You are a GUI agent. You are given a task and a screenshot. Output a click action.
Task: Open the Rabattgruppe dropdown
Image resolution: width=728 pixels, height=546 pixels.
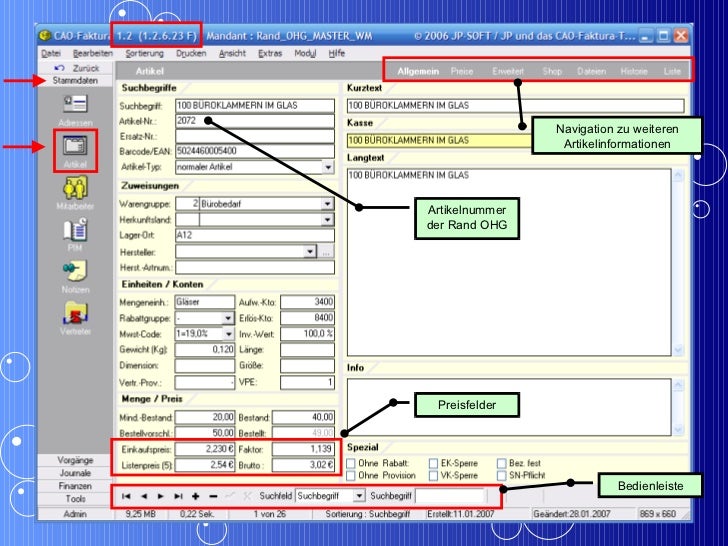tap(228, 318)
